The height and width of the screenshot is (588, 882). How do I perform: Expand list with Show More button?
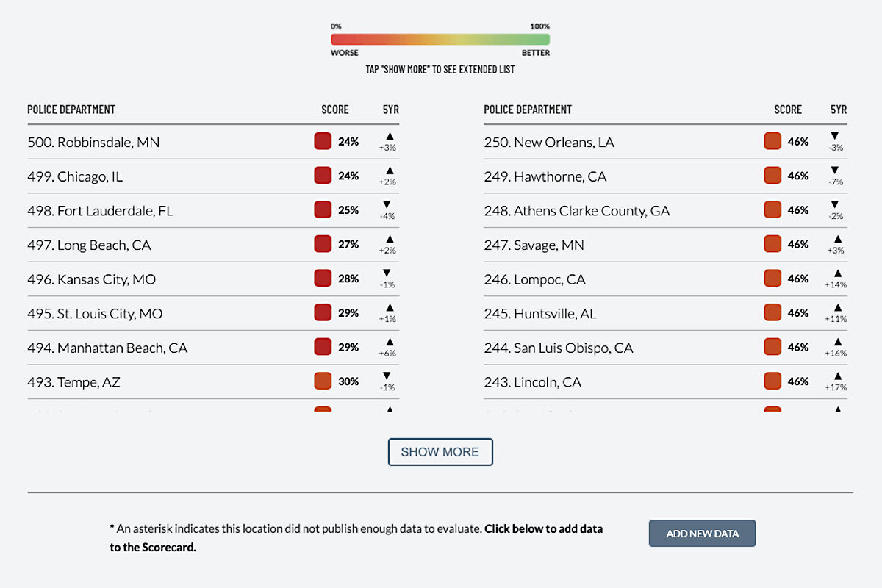coord(440,452)
